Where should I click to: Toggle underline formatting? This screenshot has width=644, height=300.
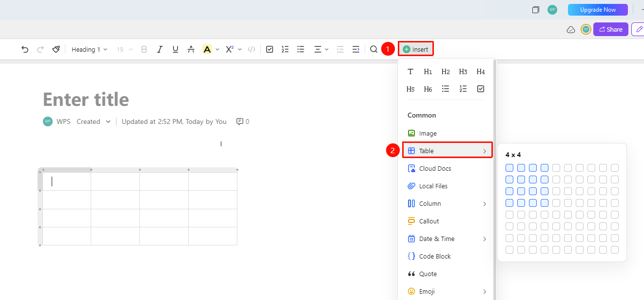tap(176, 49)
